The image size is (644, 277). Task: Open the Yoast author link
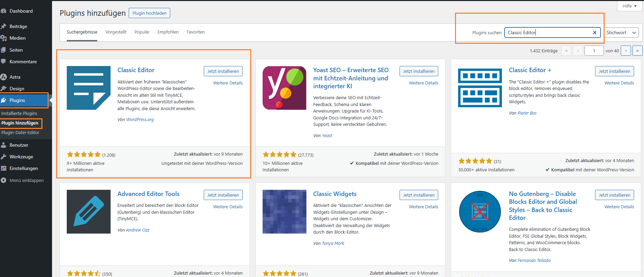[x=327, y=135]
